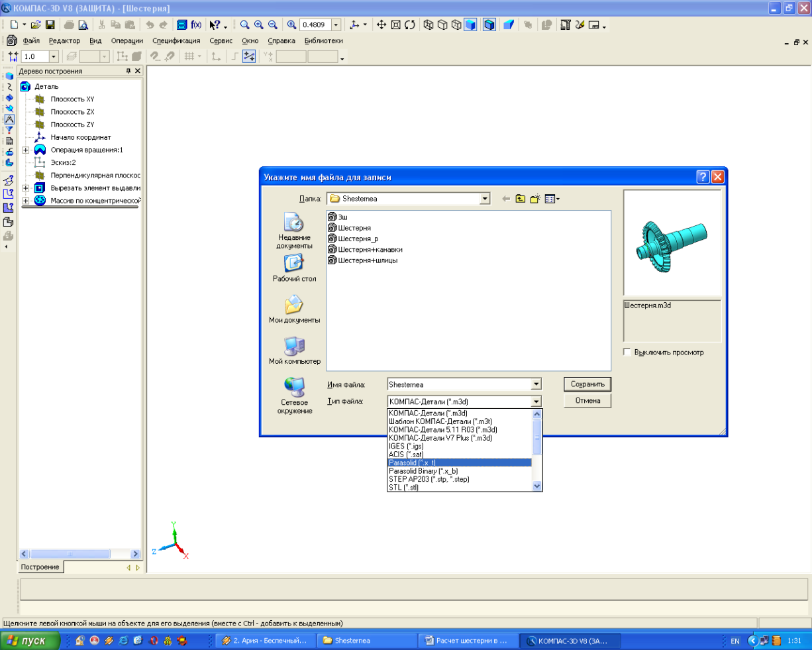Open Мой компьютер location
Screen dimensions: 812x650
[x=294, y=351]
